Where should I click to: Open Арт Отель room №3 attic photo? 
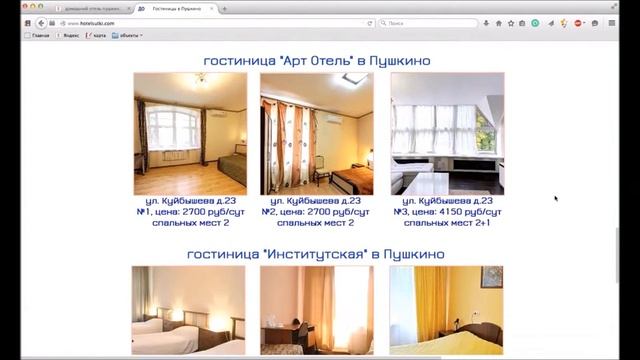(447, 134)
